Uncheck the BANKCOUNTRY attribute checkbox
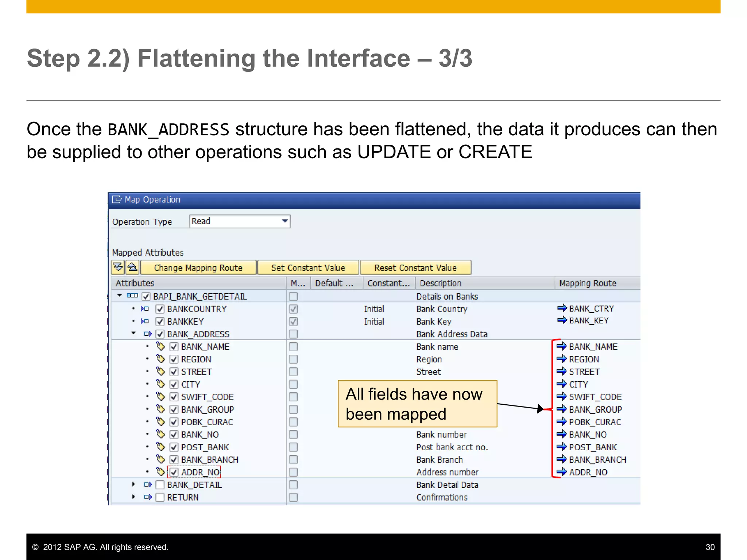This screenshot has height=560, width=747. click(160, 309)
